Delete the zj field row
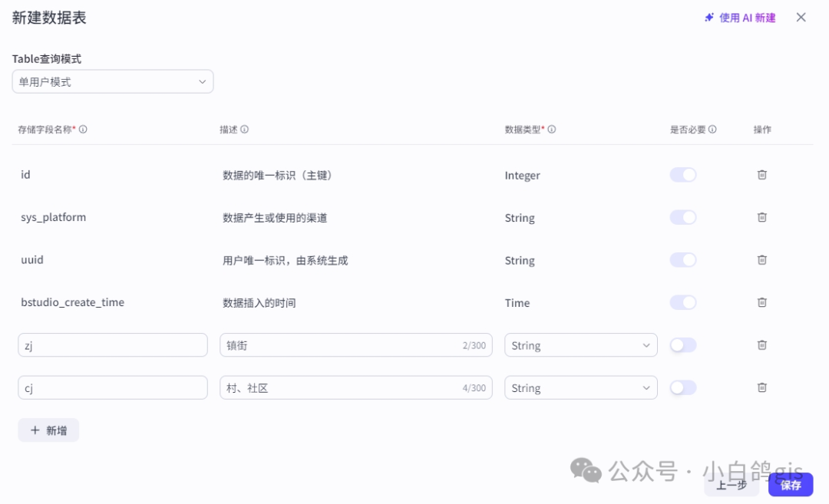829x504 pixels. 762,345
